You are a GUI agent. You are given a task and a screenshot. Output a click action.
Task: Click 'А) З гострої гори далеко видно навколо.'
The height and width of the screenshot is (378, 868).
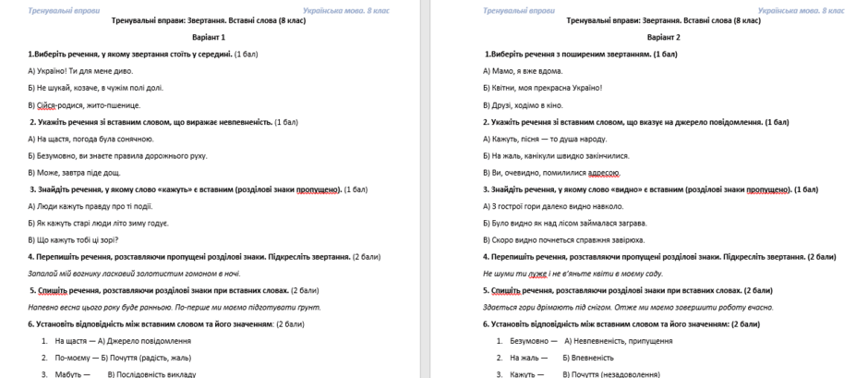click(x=553, y=207)
